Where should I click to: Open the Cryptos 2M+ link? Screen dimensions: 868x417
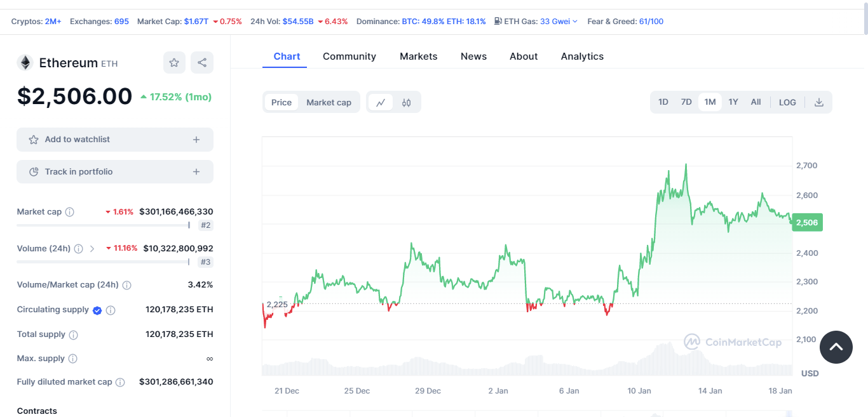pos(53,22)
